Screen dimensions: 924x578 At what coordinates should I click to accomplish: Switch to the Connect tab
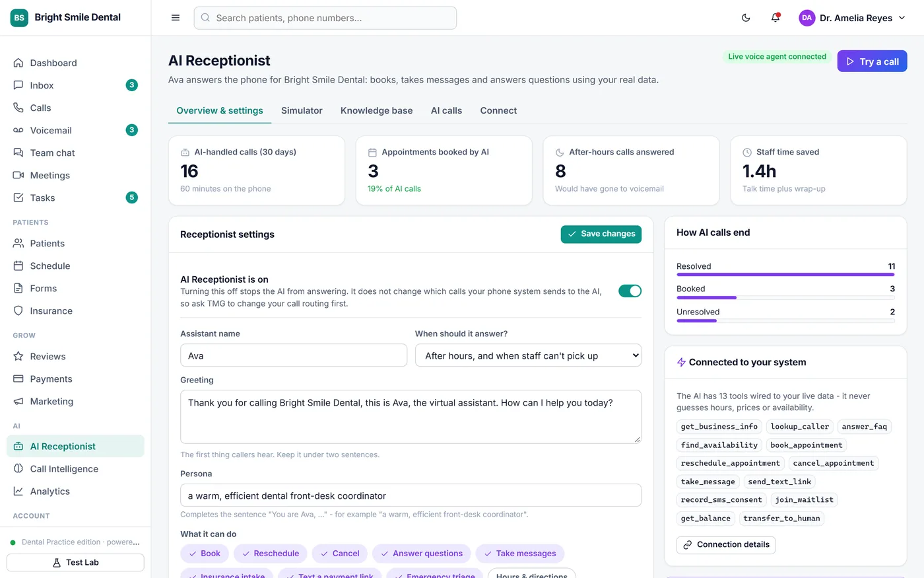pyautogui.click(x=498, y=110)
